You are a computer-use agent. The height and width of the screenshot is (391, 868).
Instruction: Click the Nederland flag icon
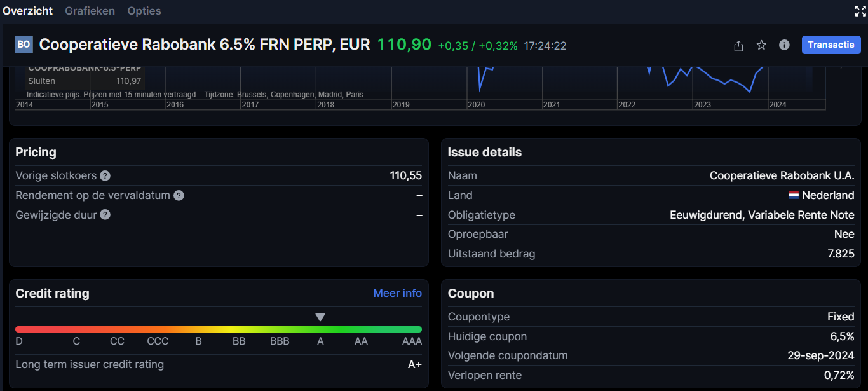(794, 195)
